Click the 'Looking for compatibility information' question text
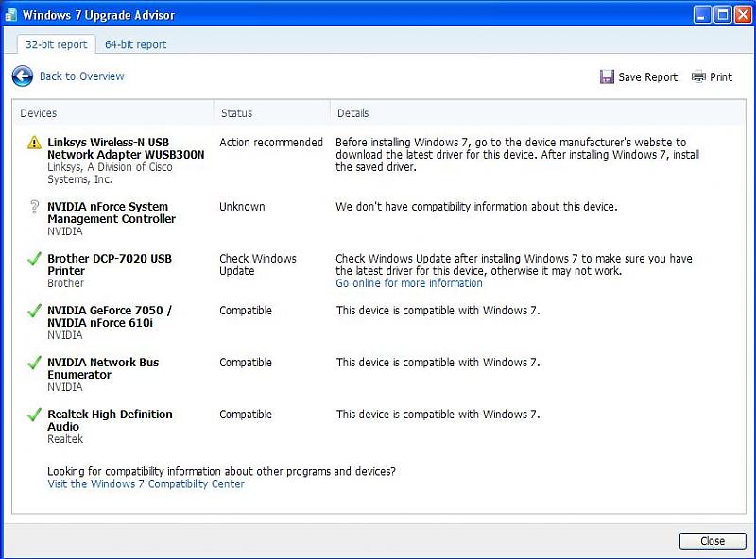756x559 pixels. coord(221,471)
